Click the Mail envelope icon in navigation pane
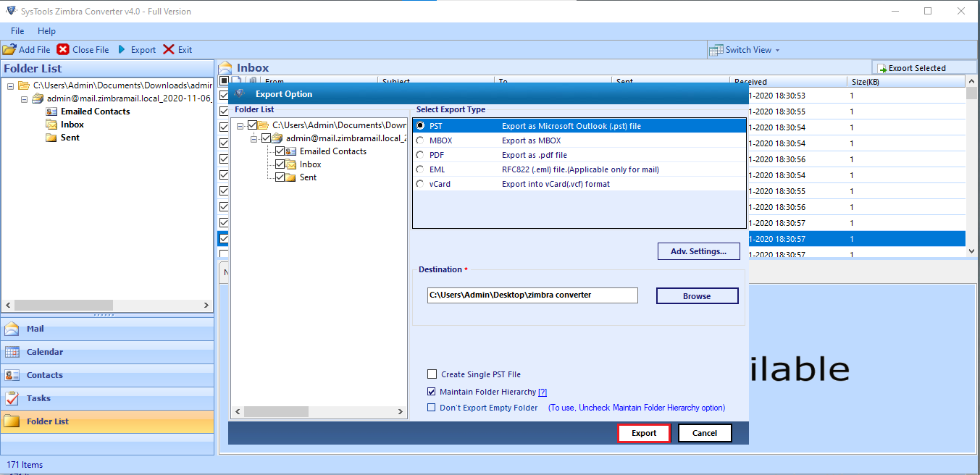 click(x=12, y=329)
